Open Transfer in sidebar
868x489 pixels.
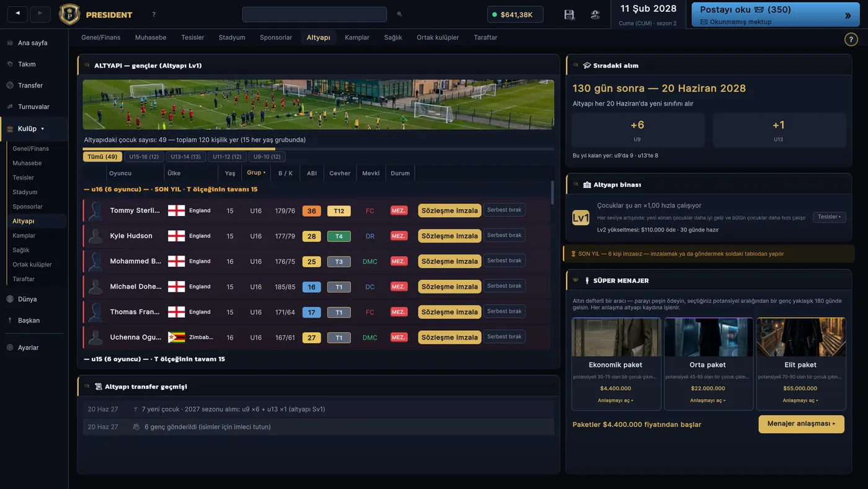30,85
